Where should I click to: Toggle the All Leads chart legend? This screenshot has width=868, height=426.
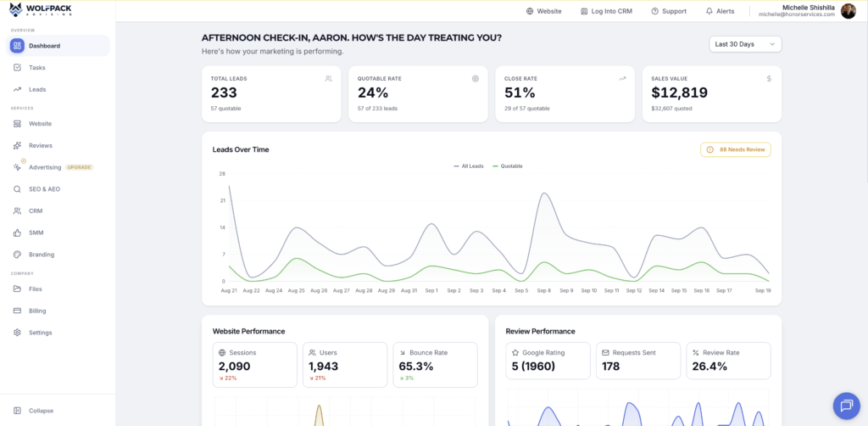pyautogui.click(x=468, y=166)
